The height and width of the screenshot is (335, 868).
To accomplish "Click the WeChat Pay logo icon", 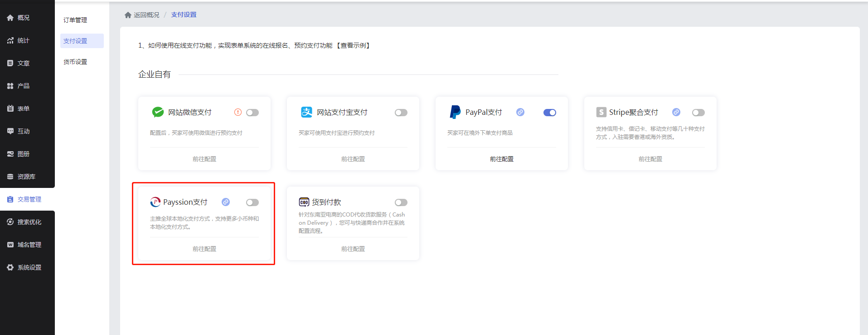I will [x=158, y=112].
